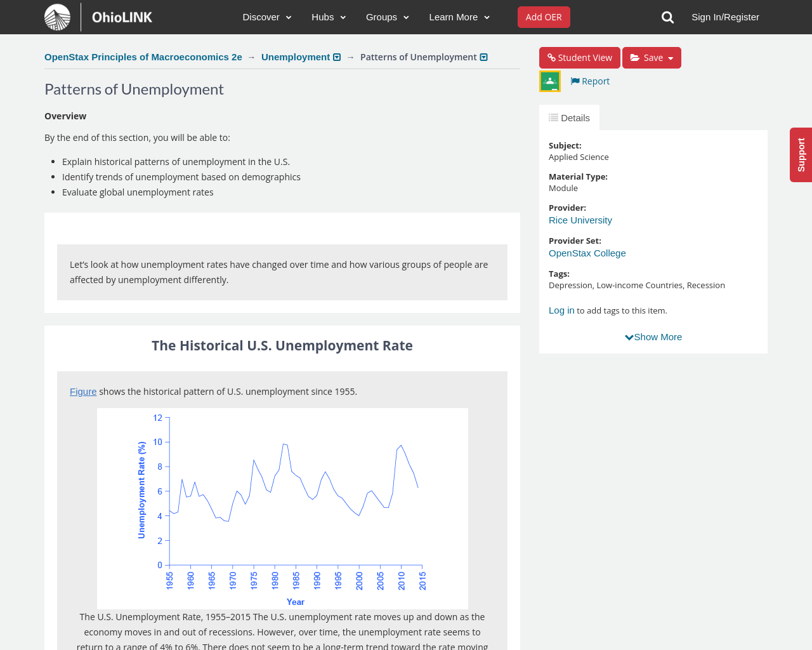This screenshot has width=812, height=650.
Task: Expand details with Show More
Action: (653, 337)
